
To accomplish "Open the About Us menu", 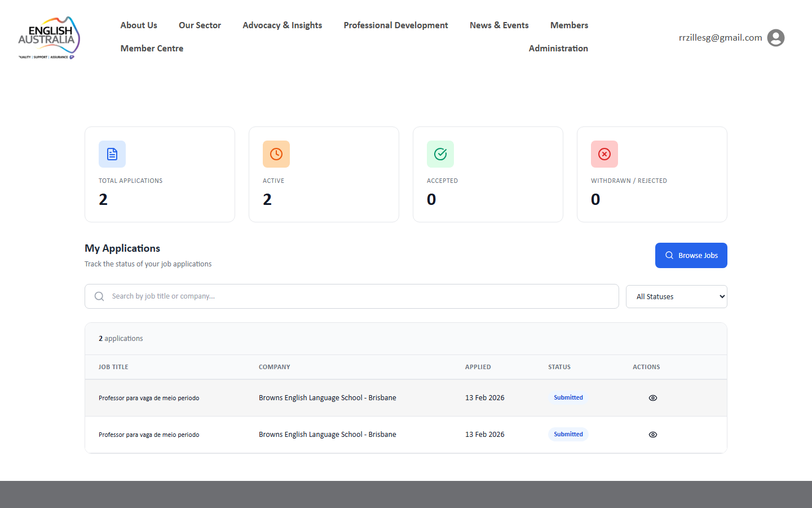I will click(x=139, y=25).
